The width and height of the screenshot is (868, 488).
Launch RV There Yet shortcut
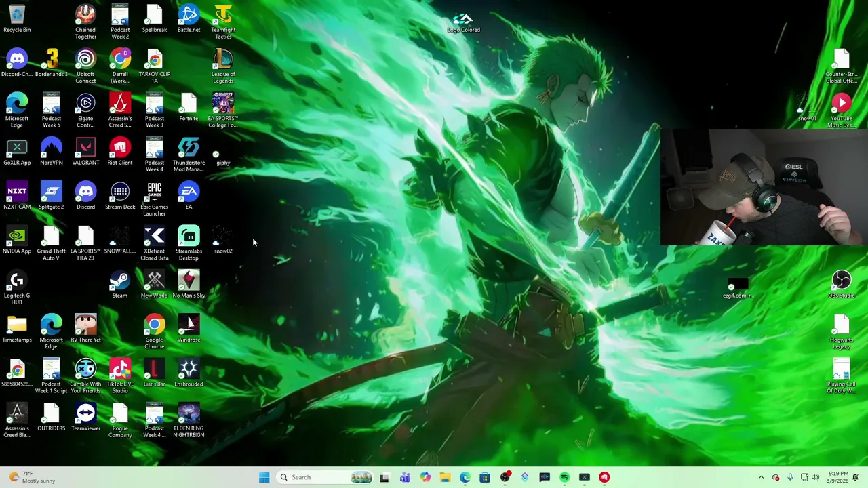pos(85,329)
